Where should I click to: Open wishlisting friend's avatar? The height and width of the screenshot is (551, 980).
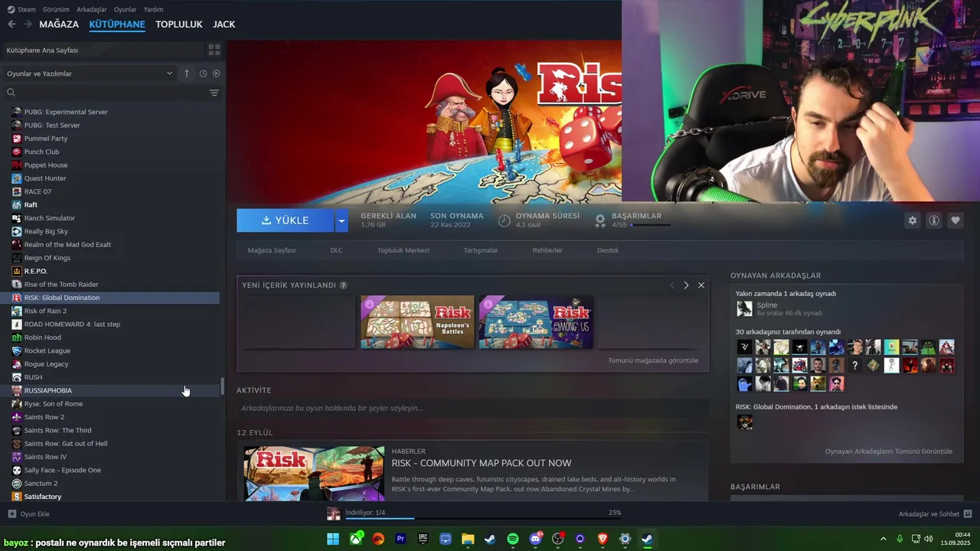point(744,422)
